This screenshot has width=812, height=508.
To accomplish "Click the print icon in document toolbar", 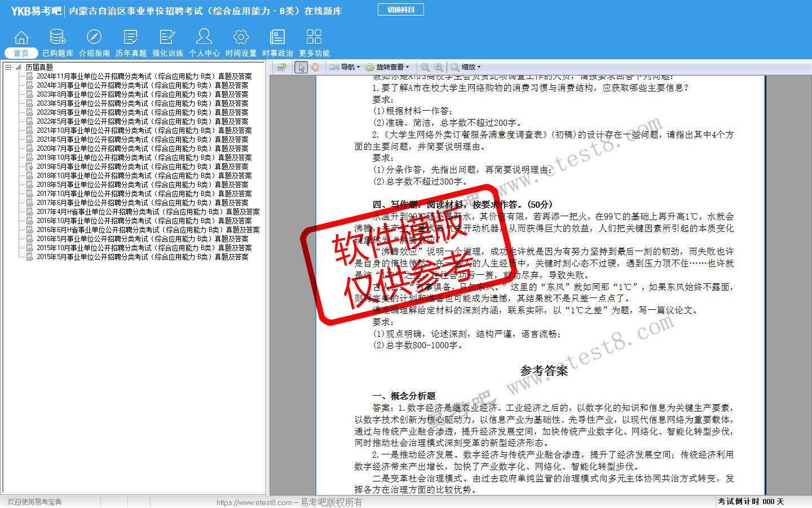I will click(281, 67).
